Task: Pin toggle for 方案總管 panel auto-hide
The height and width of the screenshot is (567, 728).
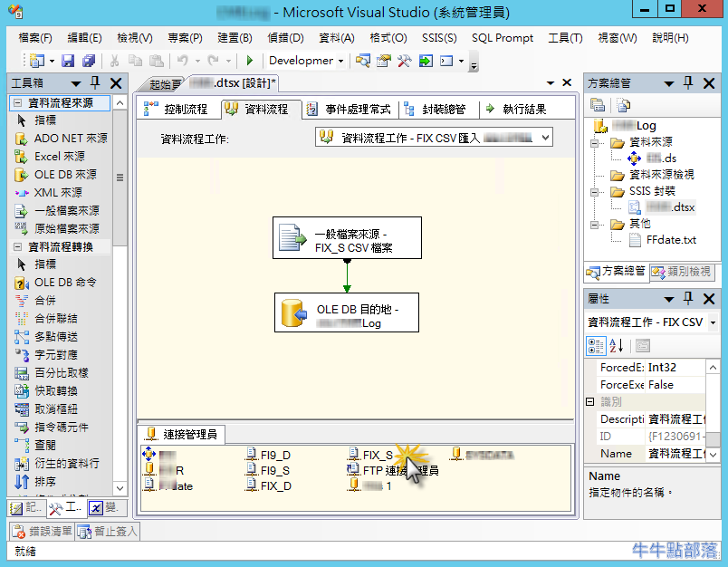Action: tap(687, 82)
